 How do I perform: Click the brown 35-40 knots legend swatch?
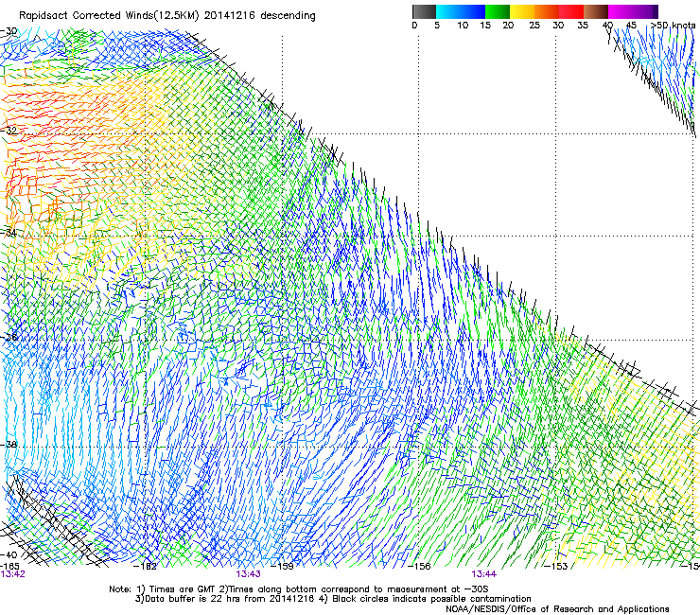tap(596, 11)
